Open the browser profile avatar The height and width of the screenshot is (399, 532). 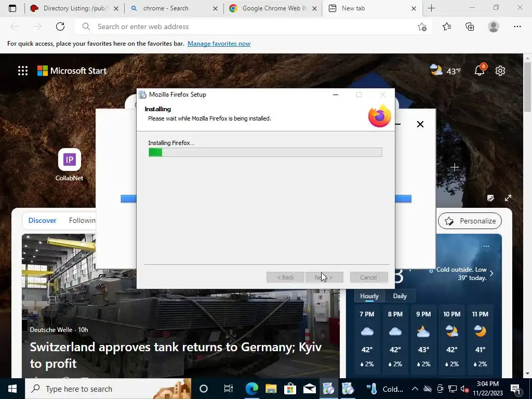[x=494, y=26]
